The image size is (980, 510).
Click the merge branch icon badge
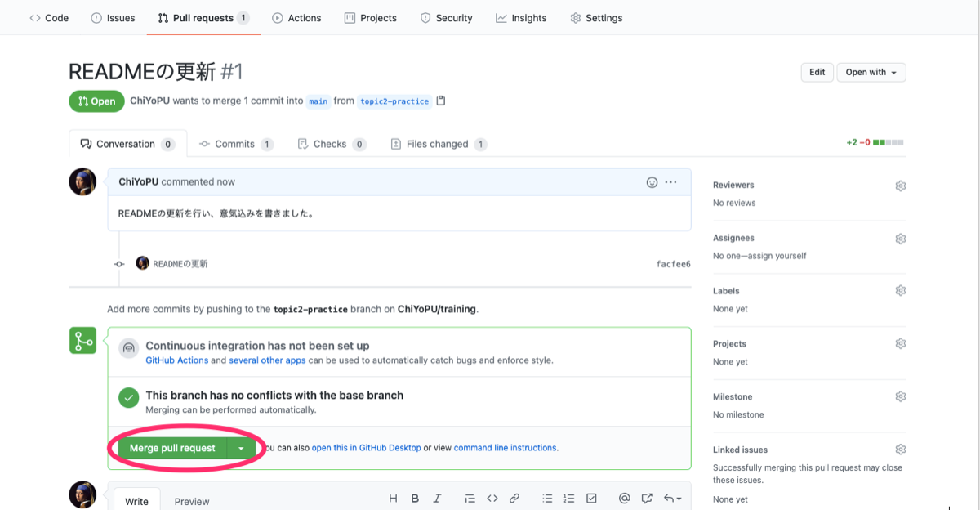82,341
